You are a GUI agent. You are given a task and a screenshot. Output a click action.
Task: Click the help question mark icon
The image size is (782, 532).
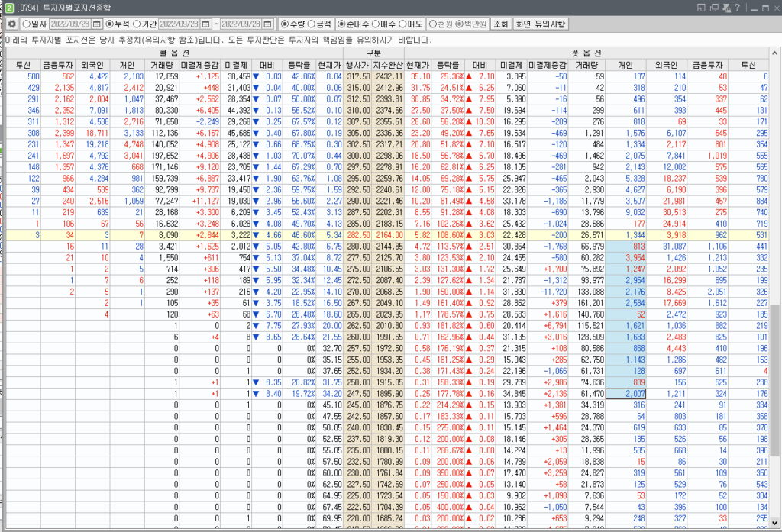[x=738, y=8]
